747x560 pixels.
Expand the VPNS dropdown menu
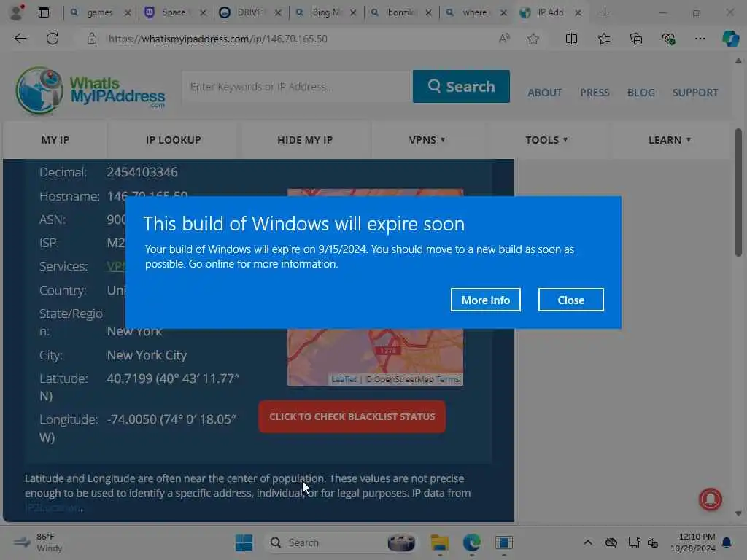427,140
